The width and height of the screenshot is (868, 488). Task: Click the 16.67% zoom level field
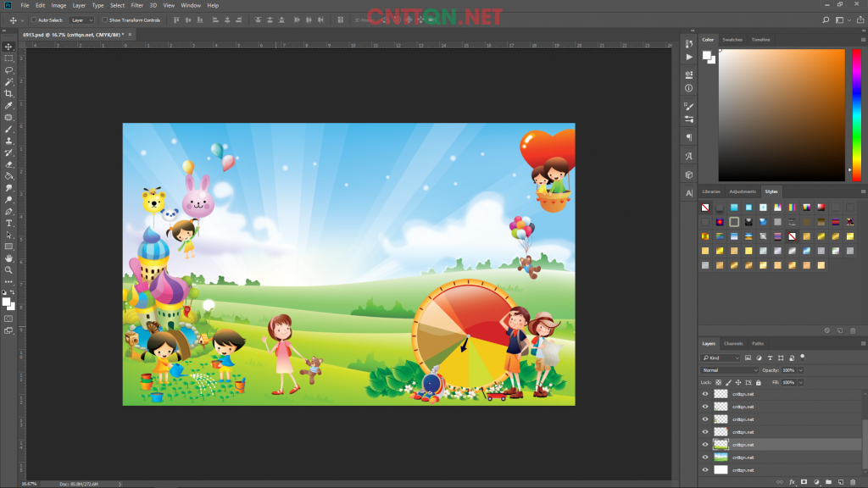pos(29,484)
